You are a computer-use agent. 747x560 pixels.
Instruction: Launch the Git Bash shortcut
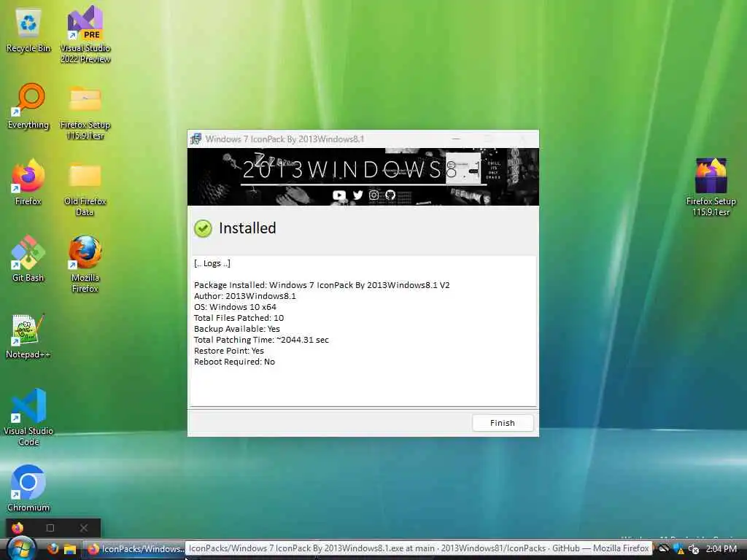point(28,259)
